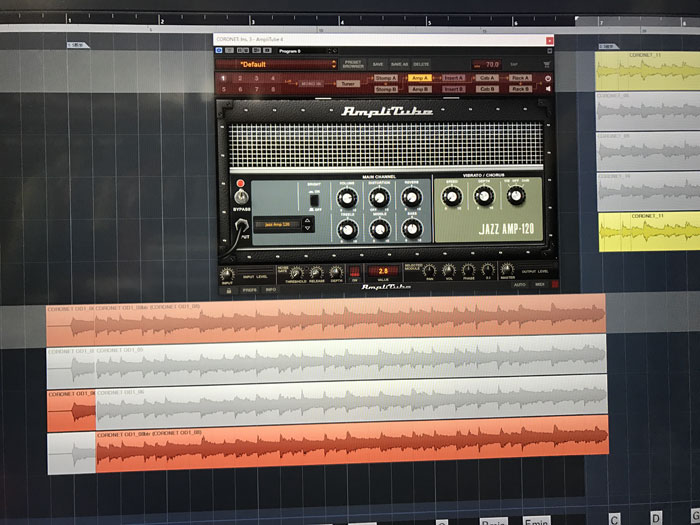Click the red indicator at AmpliTube bottom right
This screenshot has height=525, width=700.
pos(555,284)
